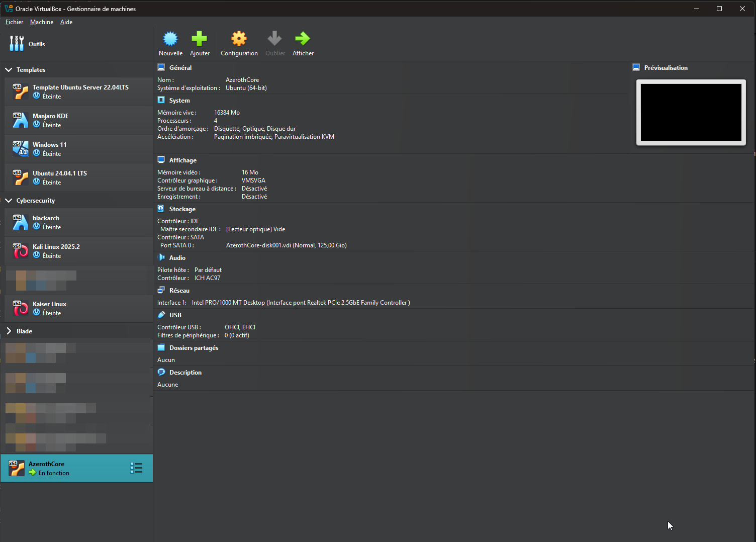Open the Général settings header link
The image size is (756, 542).
[x=180, y=68]
